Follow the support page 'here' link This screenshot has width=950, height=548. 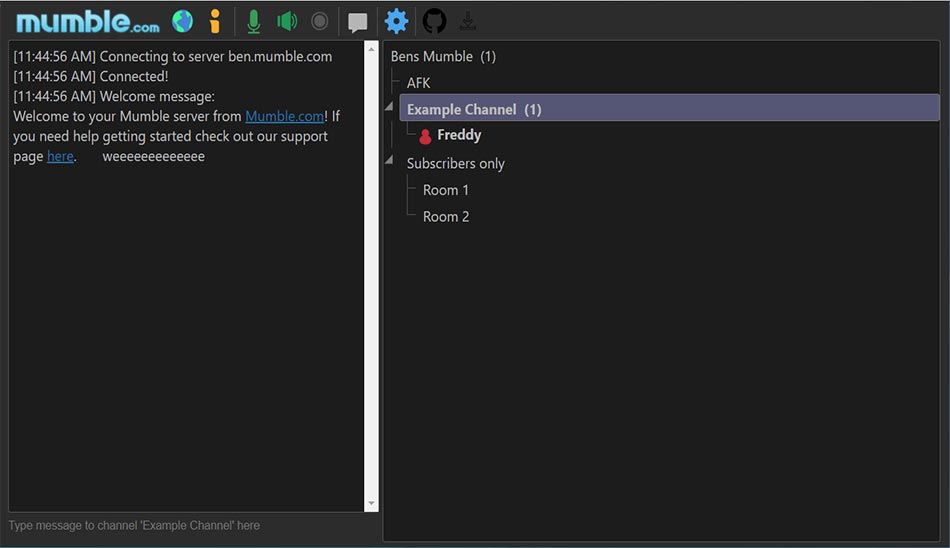[60, 156]
